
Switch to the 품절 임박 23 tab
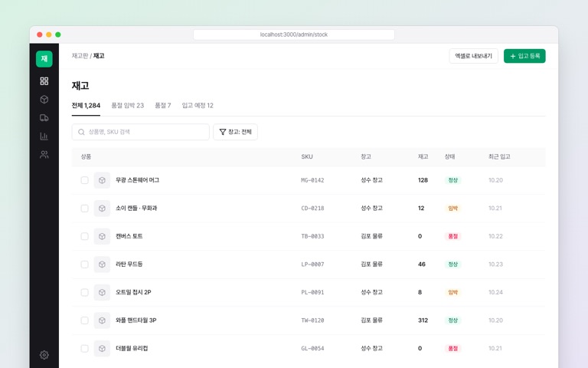[x=128, y=106]
